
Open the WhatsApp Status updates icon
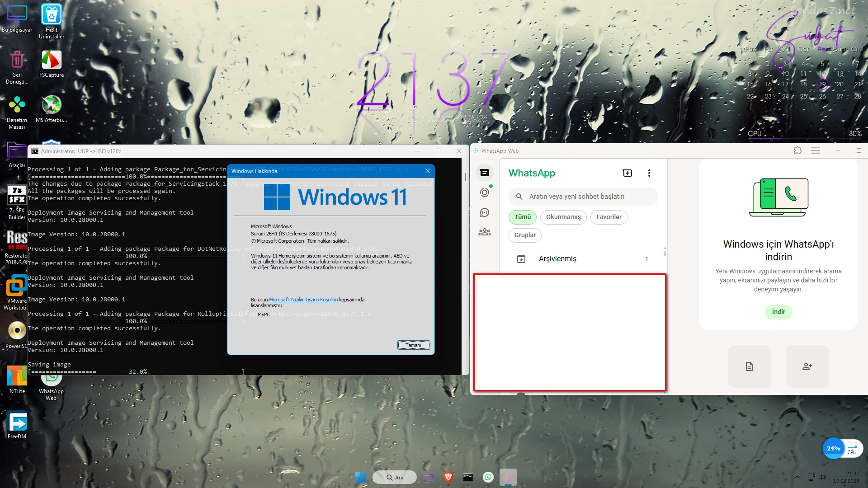point(484,192)
